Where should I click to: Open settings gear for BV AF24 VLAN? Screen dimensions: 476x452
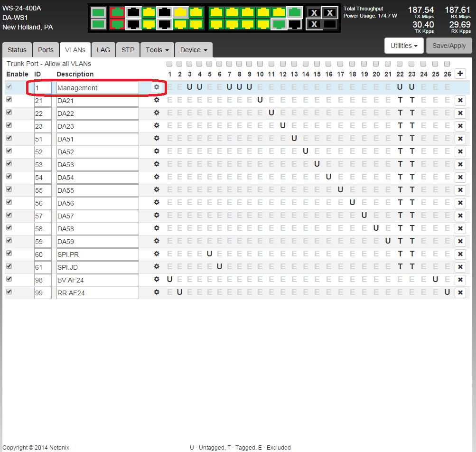(156, 279)
